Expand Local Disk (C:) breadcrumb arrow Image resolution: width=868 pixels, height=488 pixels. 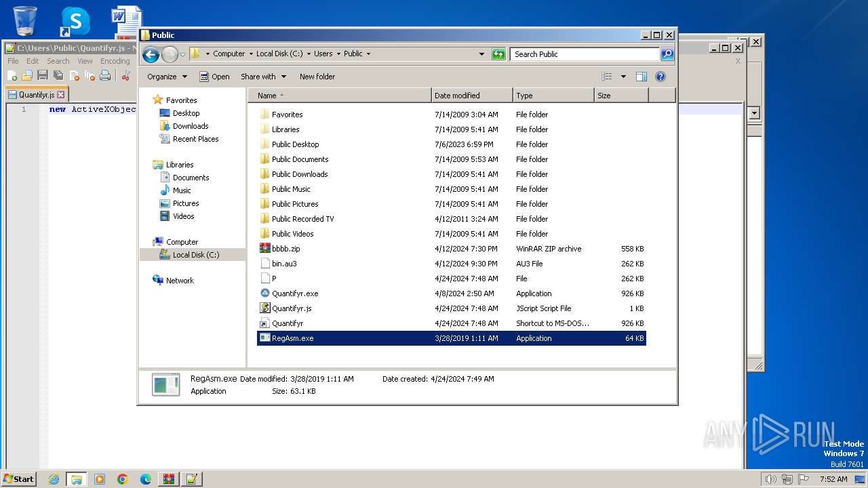[308, 54]
